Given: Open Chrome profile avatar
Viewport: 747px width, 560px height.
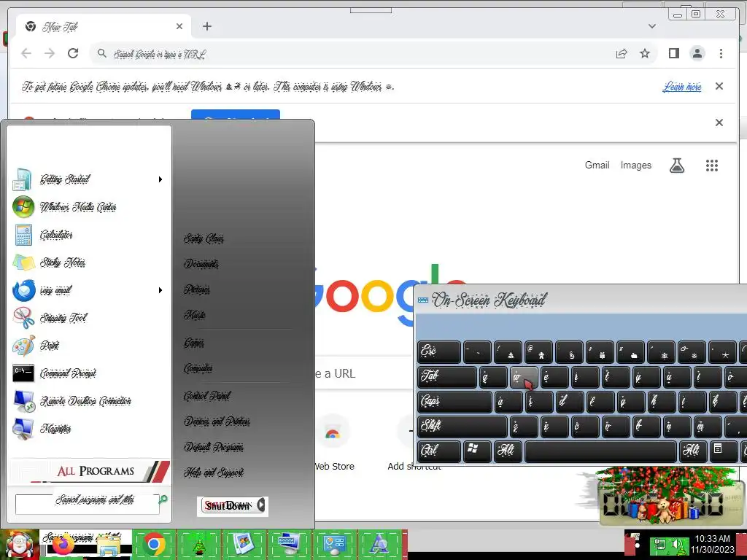Looking at the screenshot, I should click(x=697, y=53).
